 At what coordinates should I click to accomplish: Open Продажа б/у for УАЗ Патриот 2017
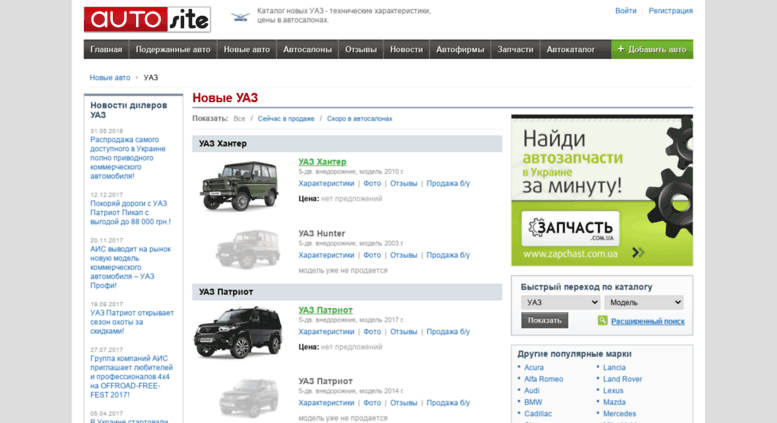(x=448, y=332)
